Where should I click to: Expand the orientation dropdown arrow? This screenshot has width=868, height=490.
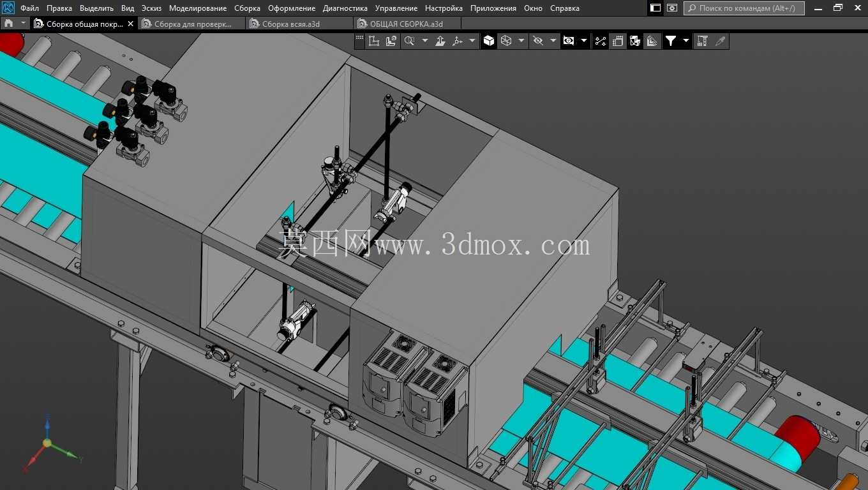pyautogui.click(x=472, y=41)
